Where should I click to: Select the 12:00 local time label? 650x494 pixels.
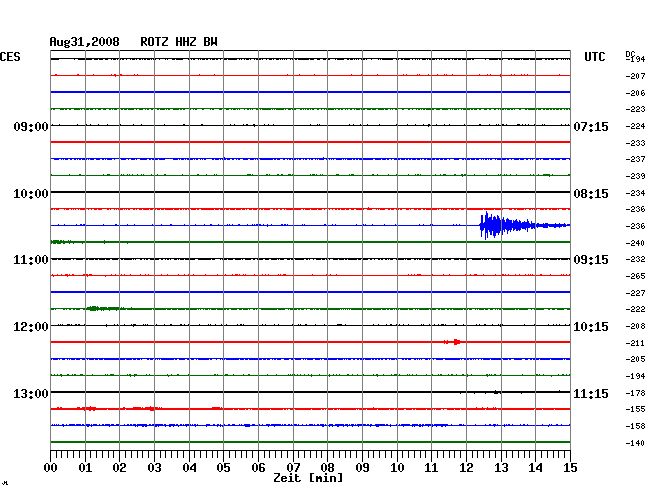click(x=31, y=327)
